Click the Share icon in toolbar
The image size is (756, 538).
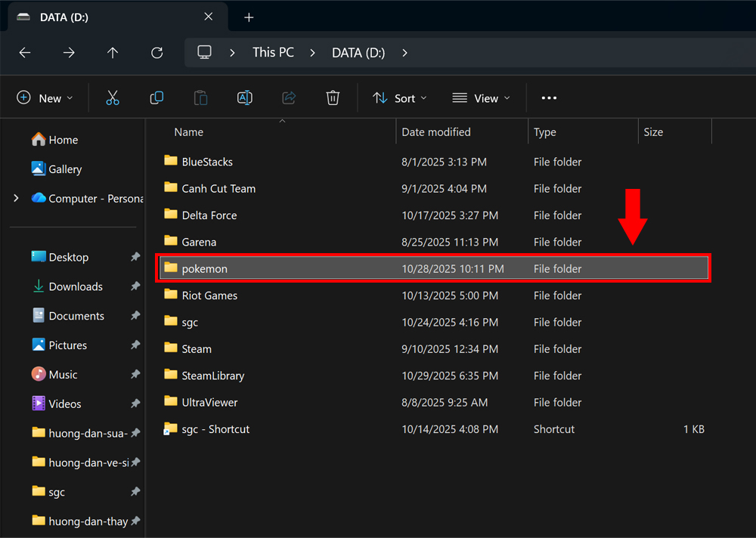click(288, 98)
